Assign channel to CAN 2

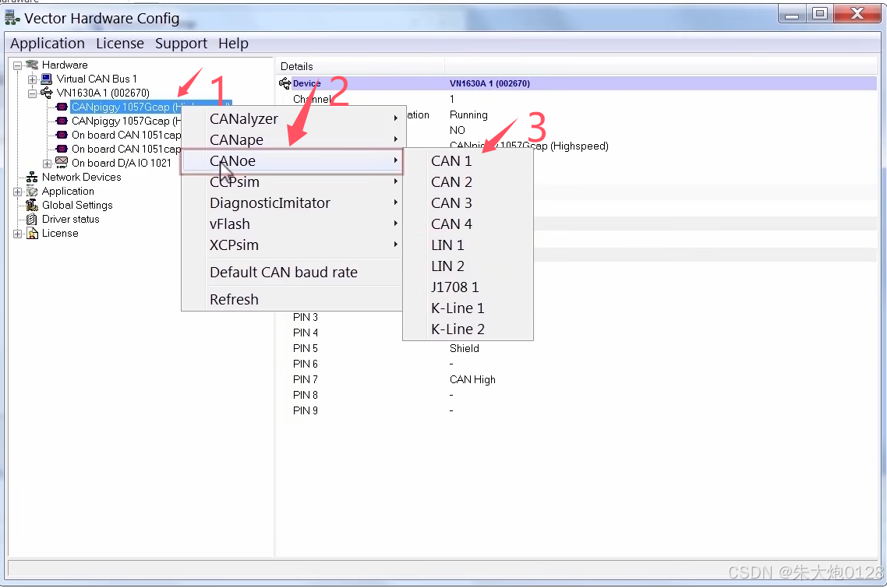(468, 182)
